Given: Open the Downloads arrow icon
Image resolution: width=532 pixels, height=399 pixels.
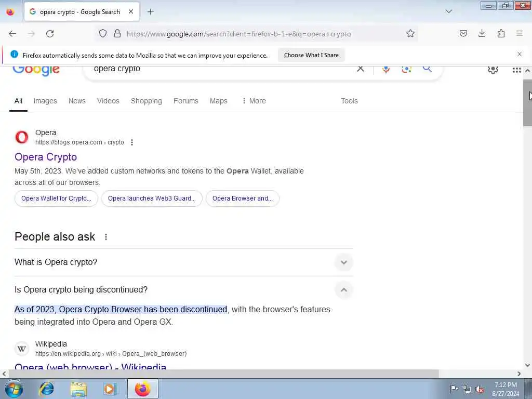Looking at the screenshot, I should point(482,33).
